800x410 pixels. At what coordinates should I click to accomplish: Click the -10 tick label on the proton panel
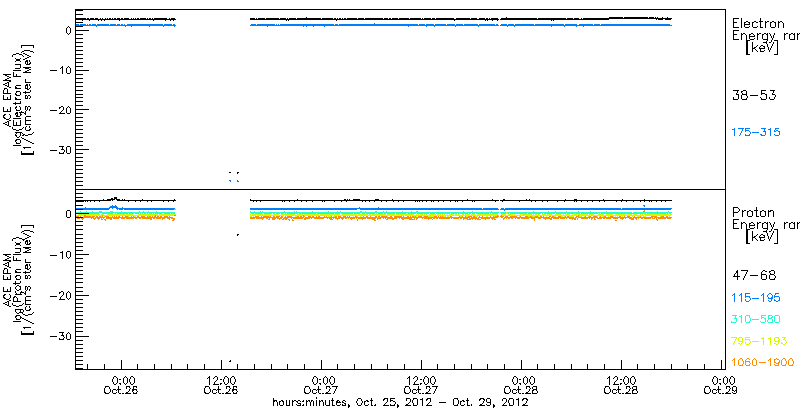point(60,254)
